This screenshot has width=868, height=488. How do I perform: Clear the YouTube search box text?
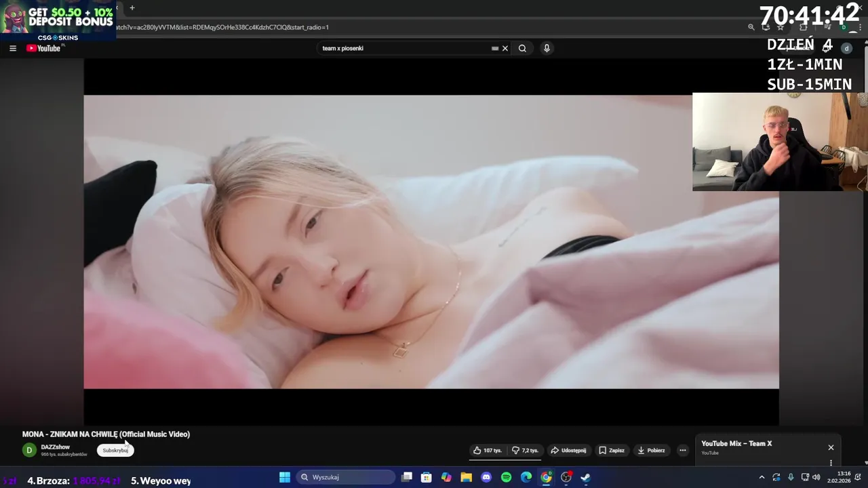(x=505, y=48)
